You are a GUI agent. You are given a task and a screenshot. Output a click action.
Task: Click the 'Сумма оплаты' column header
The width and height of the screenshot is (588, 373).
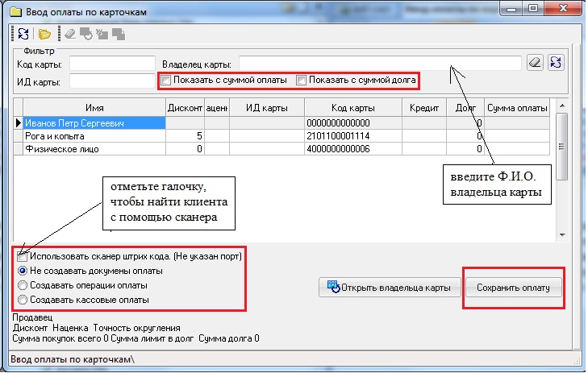pyautogui.click(x=517, y=108)
